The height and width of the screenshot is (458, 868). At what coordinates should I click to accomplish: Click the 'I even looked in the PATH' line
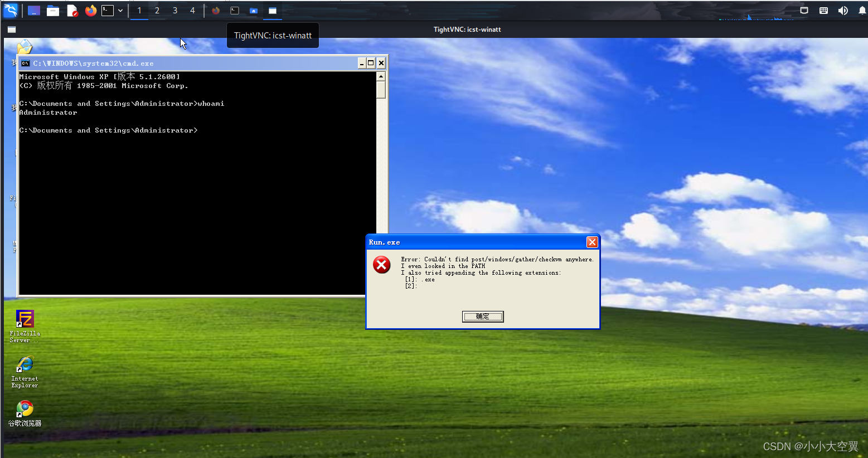tap(443, 266)
